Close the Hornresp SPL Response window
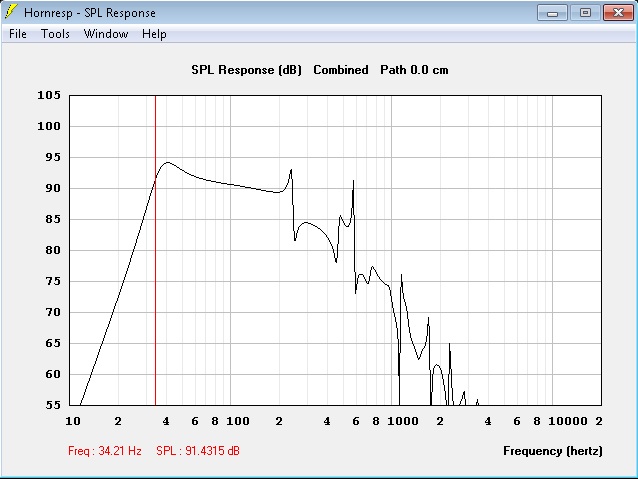Viewport: 638px width, 479px height. click(618, 13)
